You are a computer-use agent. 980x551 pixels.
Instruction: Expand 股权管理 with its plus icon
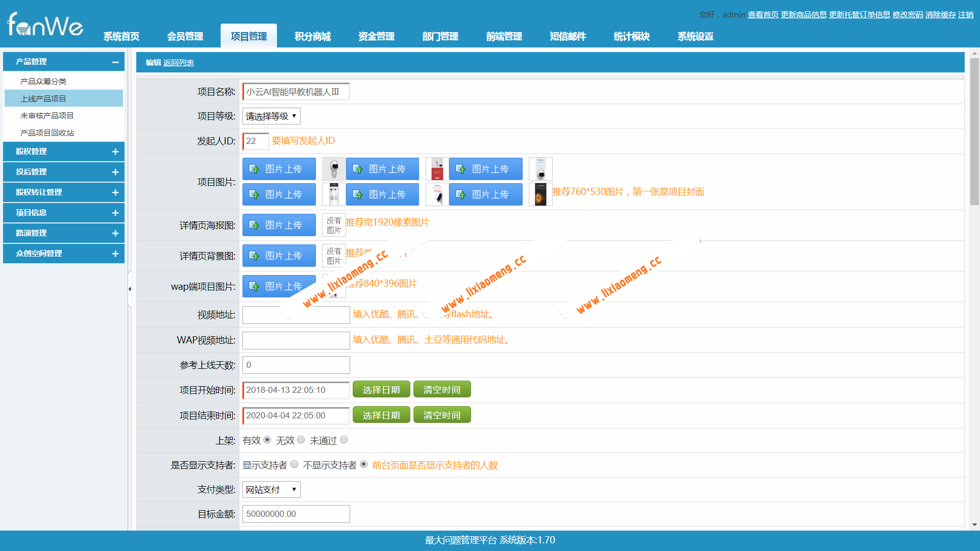point(115,152)
